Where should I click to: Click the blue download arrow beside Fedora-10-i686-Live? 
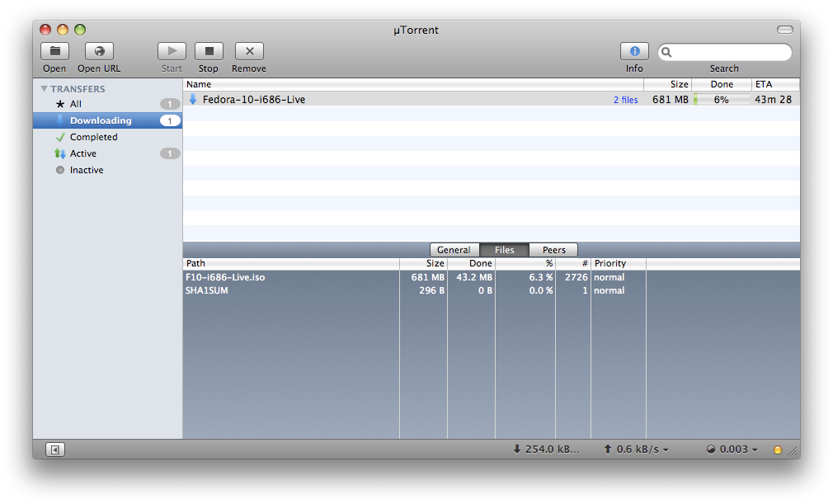tap(193, 99)
